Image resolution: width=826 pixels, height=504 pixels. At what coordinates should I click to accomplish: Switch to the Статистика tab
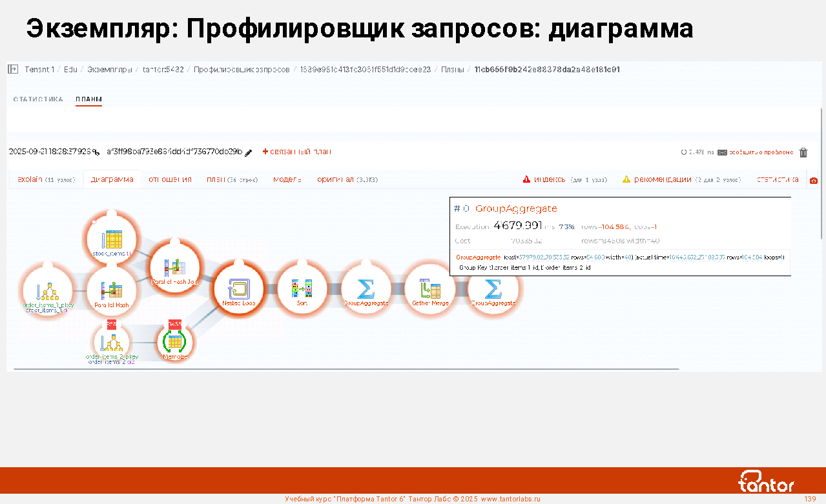(x=38, y=99)
